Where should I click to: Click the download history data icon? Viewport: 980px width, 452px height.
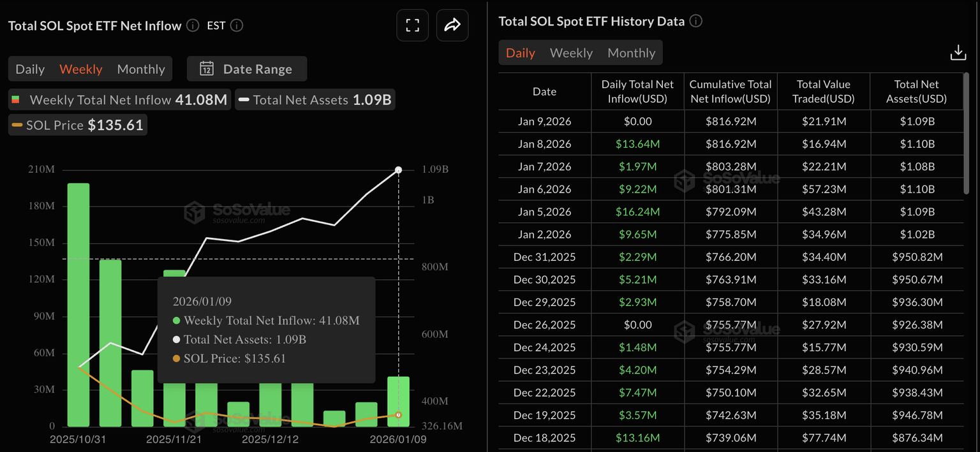pos(958,53)
